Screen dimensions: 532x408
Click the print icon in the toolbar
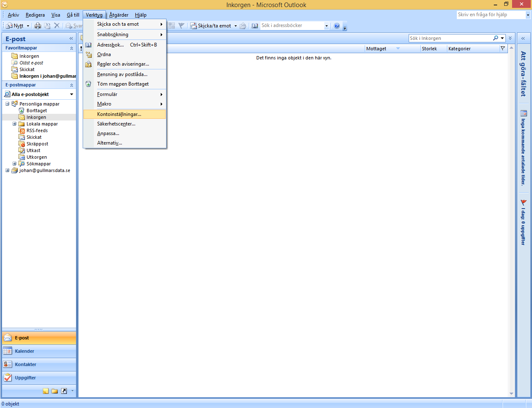click(38, 26)
